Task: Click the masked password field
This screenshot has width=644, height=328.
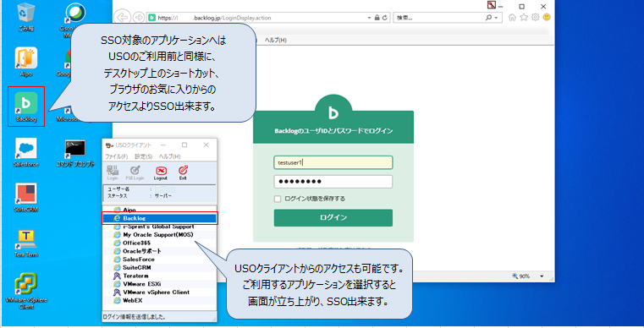Action: click(333, 182)
